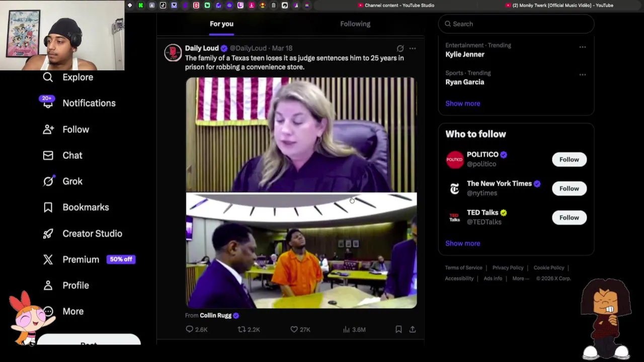Viewport: 644px width, 362px height.
Task: Click the @DailyLoud handle
Action: 248,48
